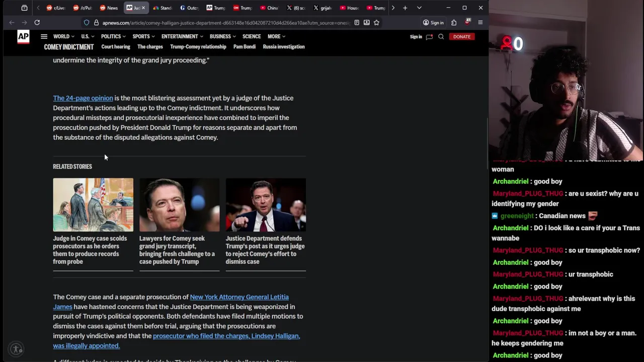Switch to the grijalva X tab
The image size is (644, 362).
323,8
